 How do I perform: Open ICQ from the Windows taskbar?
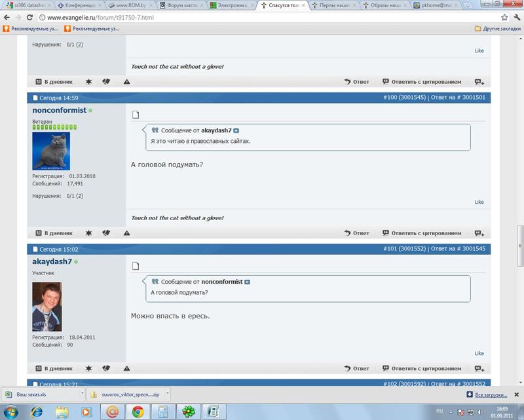pyautogui.click(x=187, y=412)
